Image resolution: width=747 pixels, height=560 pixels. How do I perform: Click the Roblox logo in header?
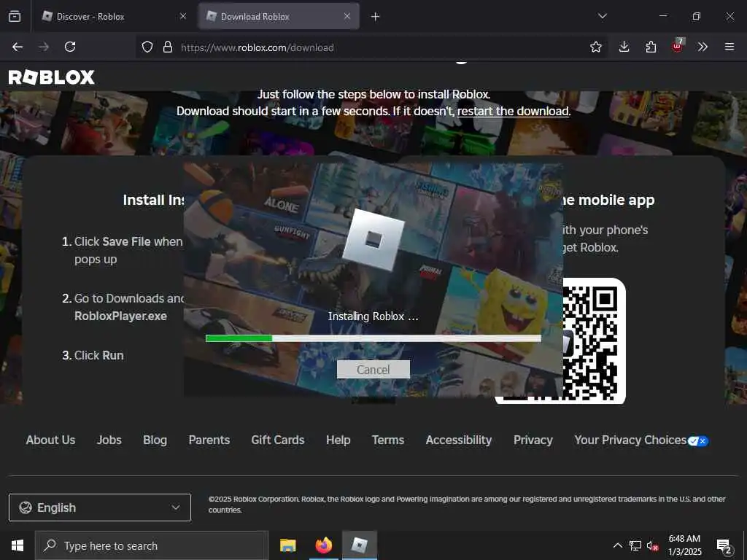pos(52,77)
